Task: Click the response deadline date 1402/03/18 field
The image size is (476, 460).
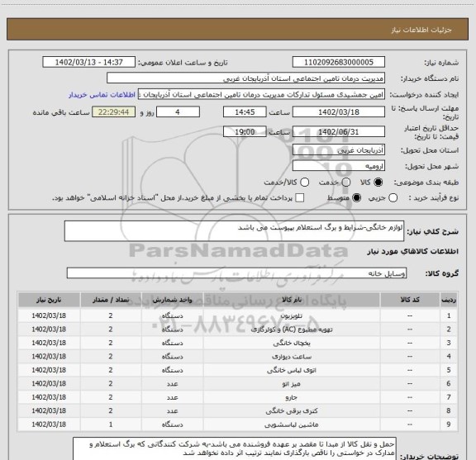Action: [339, 112]
